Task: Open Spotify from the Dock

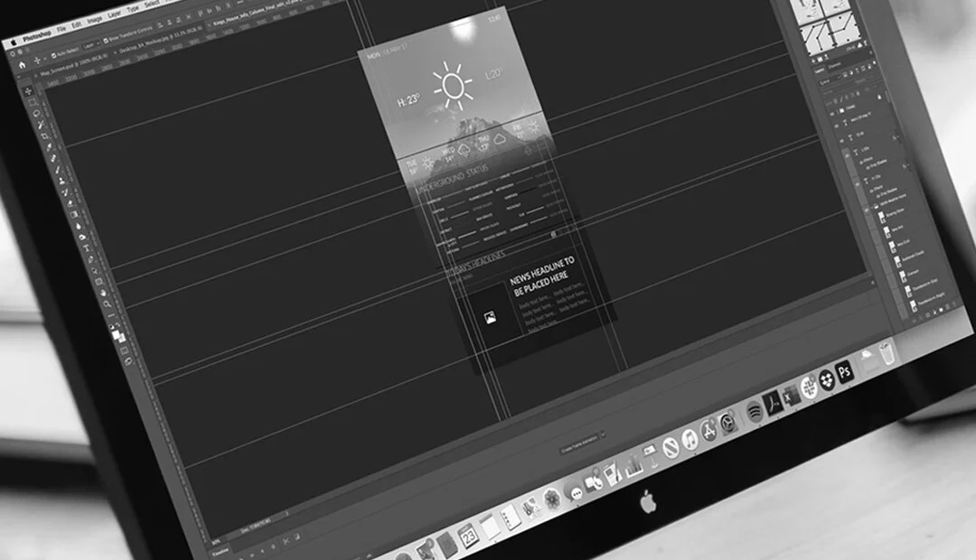Action: point(755,411)
